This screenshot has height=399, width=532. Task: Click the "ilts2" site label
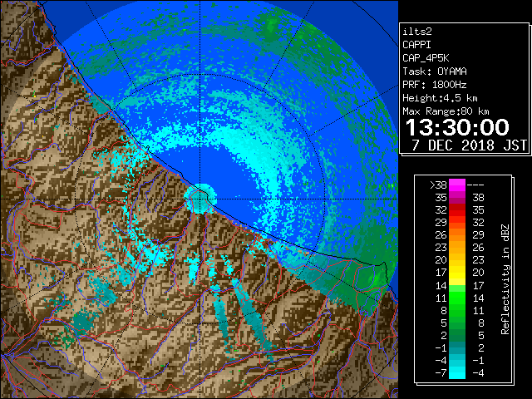(x=417, y=32)
